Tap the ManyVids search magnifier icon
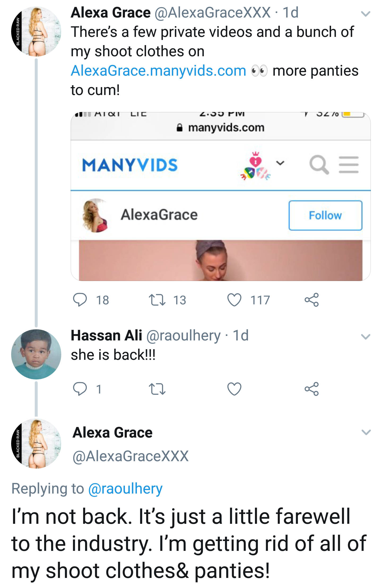 319,165
